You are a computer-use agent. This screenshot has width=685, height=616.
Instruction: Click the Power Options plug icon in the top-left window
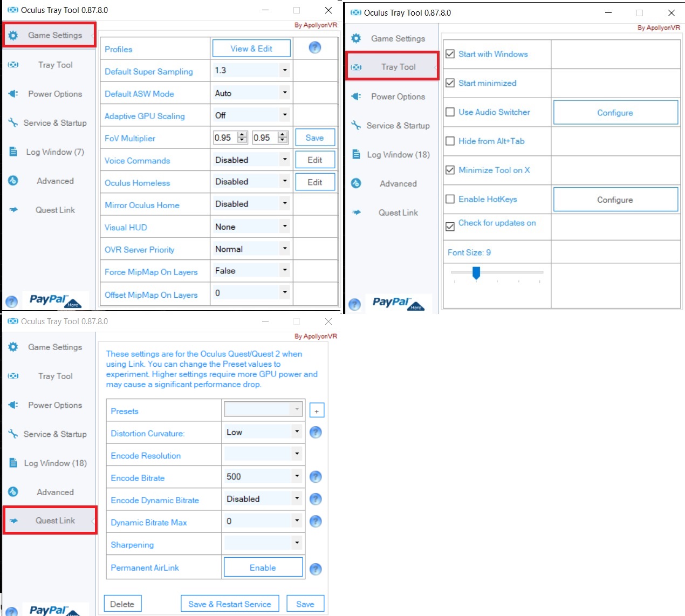tap(13, 94)
